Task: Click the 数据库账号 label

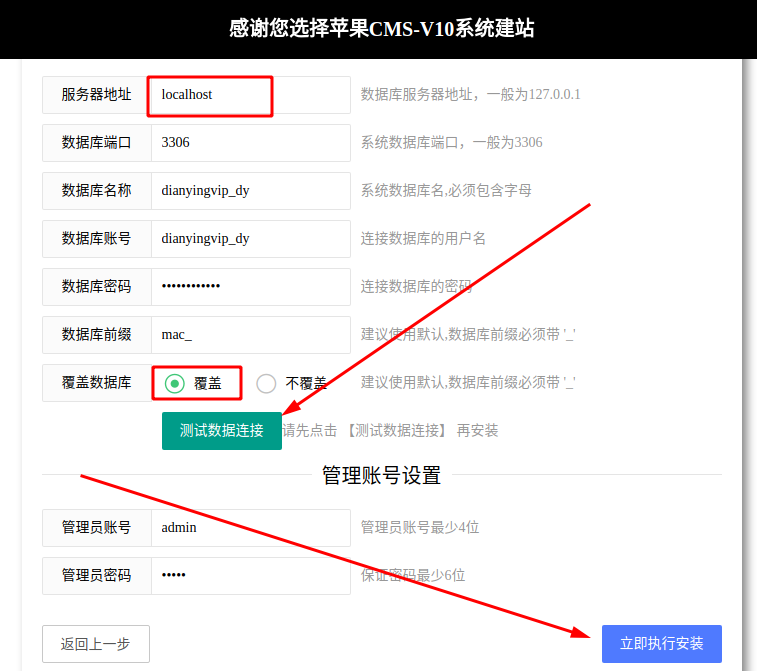Action: pyautogui.click(x=97, y=239)
